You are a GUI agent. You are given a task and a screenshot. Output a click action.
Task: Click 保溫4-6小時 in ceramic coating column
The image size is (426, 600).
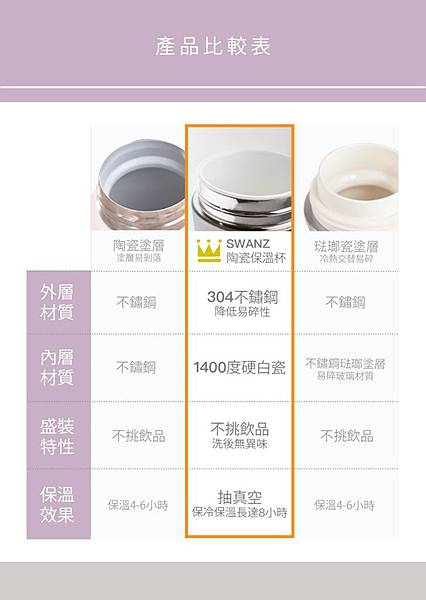click(x=138, y=505)
